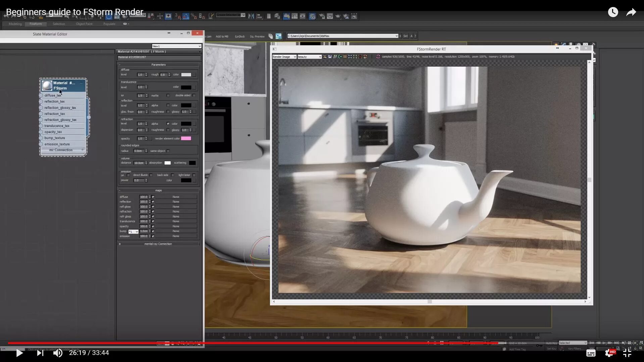Click the Angle Snap toggle icon
644x362 pixels.
point(186,16)
